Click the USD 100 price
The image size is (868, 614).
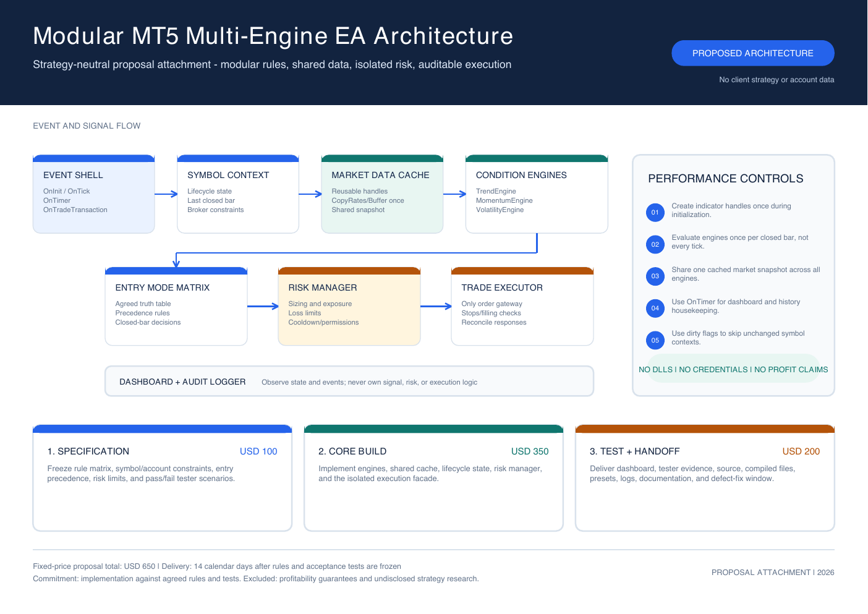pyautogui.click(x=258, y=451)
